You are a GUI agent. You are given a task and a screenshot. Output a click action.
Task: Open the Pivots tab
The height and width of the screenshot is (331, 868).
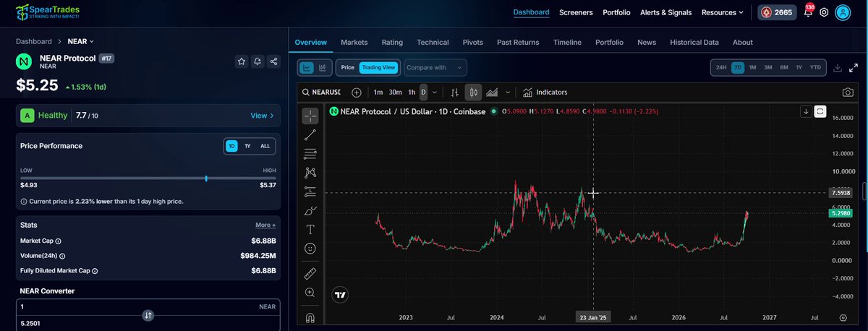click(473, 43)
